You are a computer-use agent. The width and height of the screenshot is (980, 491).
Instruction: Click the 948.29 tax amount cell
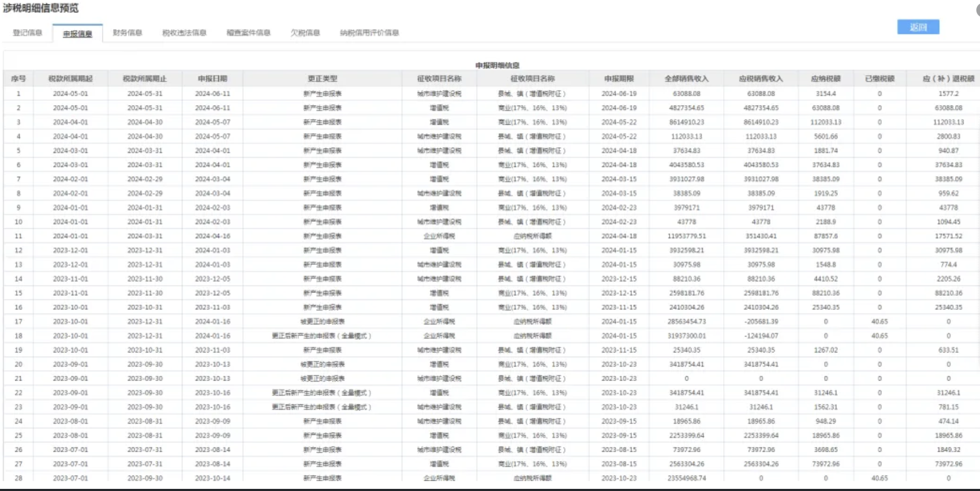tap(826, 421)
